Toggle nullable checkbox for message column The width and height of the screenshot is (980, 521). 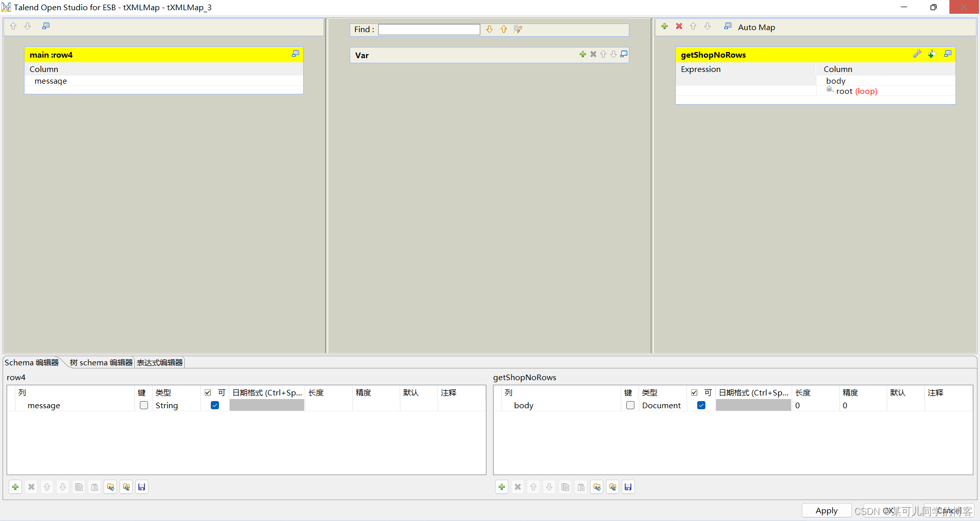[215, 405]
